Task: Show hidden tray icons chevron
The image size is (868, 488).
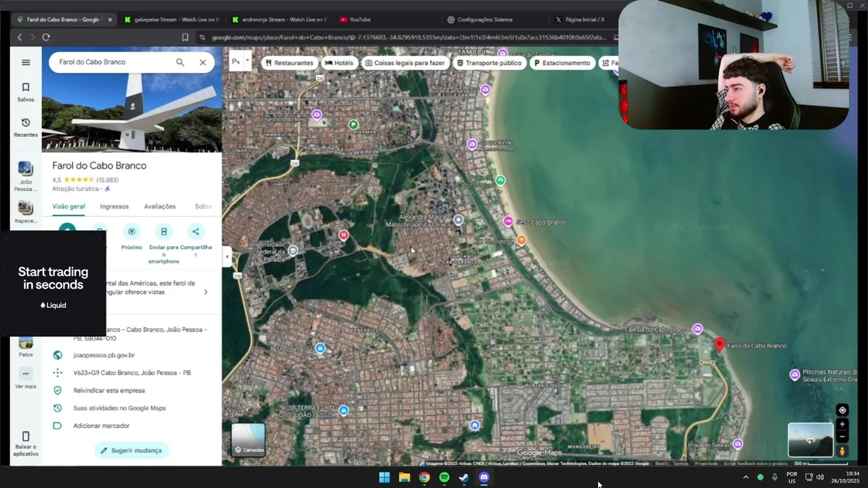Action: [x=746, y=477]
